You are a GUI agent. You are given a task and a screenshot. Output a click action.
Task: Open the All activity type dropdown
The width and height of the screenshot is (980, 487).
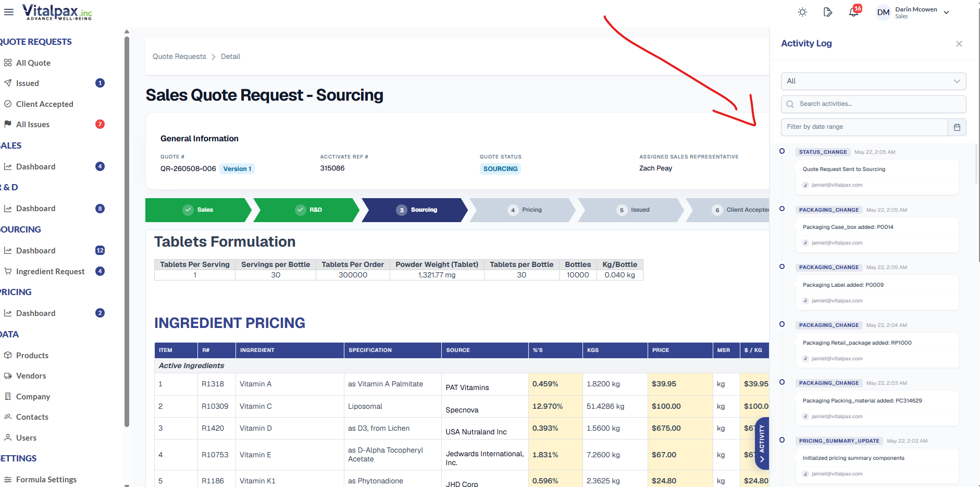[x=873, y=81]
